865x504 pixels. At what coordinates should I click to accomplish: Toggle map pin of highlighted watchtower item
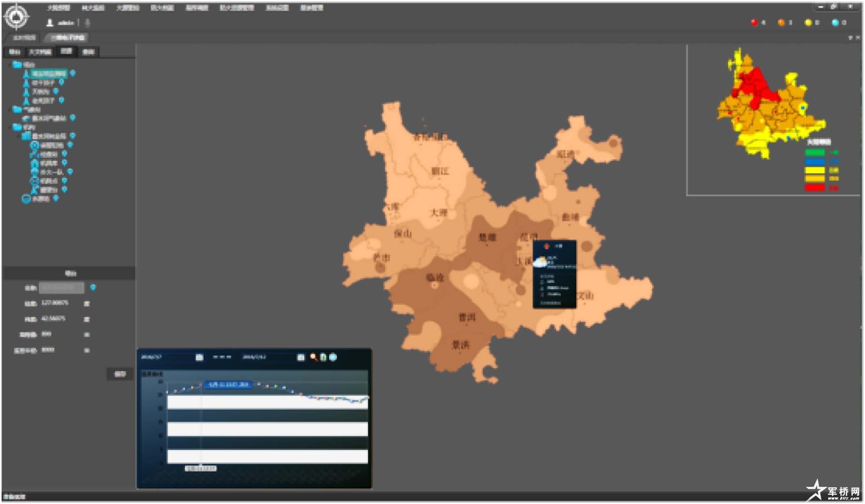click(x=73, y=73)
